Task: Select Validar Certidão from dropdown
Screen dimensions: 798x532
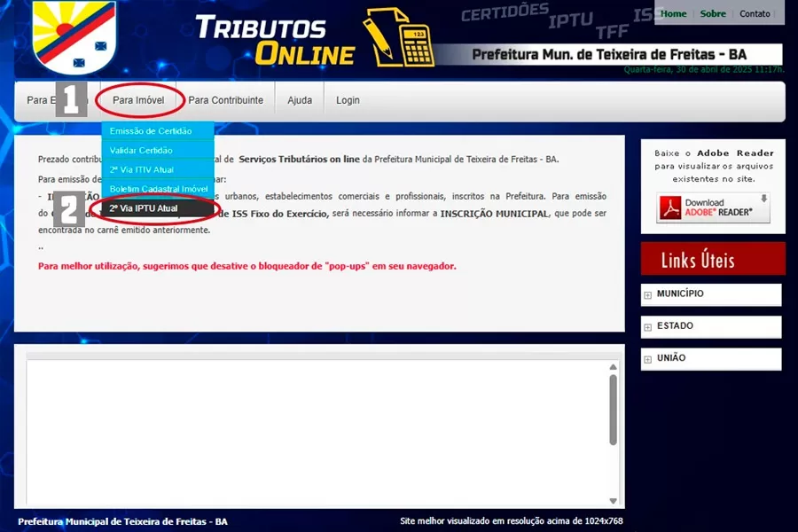Action: [158, 150]
